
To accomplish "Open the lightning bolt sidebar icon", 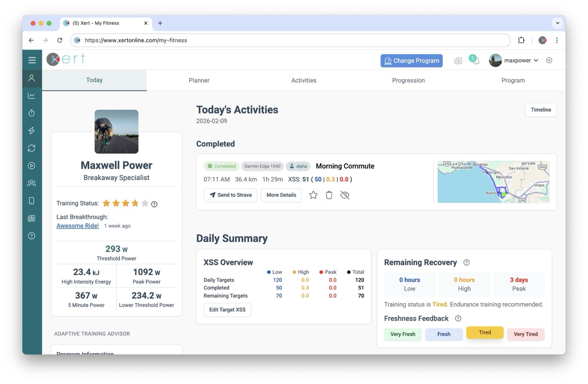I will click(x=32, y=130).
